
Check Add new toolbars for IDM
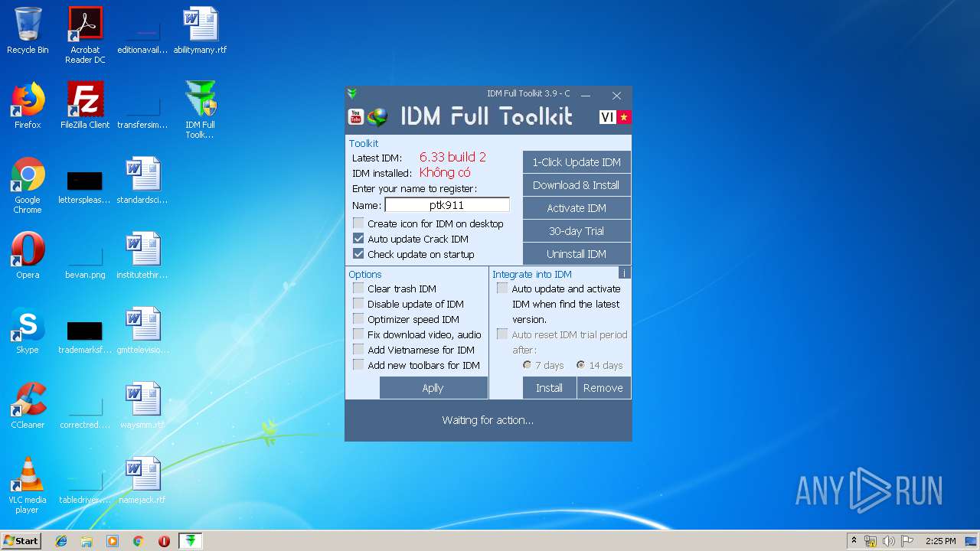(358, 365)
